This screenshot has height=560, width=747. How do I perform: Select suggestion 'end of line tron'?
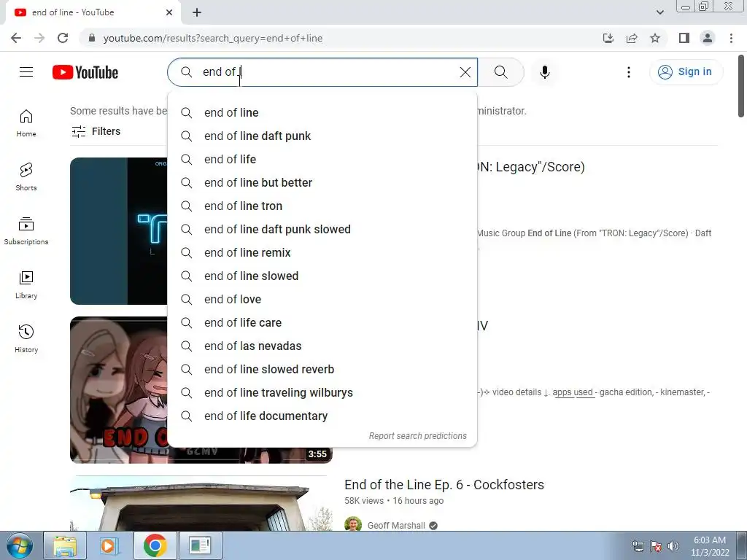point(322,206)
